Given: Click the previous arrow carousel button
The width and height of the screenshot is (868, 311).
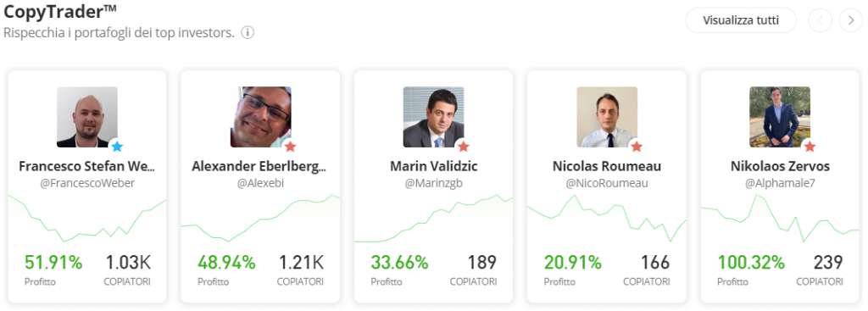Looking at the screenshot, I should tap(820, 21).
